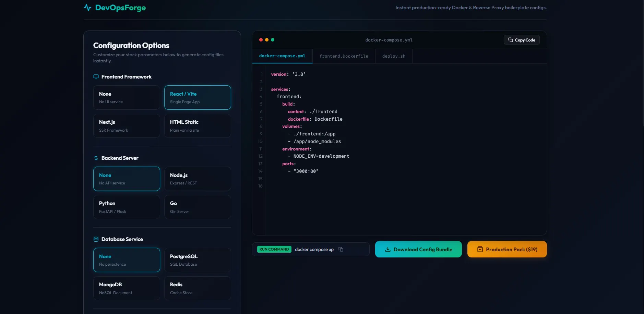644x314 pixels.
Task: Select Python FastAPI / Flask backend
Action: coord(127,207)
